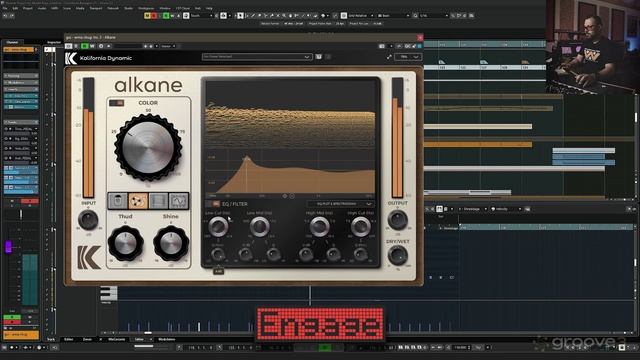Click the Low Cut frequency knob
Image resolution: width=640 pixels, height=360 pixels.
(218, 227)
